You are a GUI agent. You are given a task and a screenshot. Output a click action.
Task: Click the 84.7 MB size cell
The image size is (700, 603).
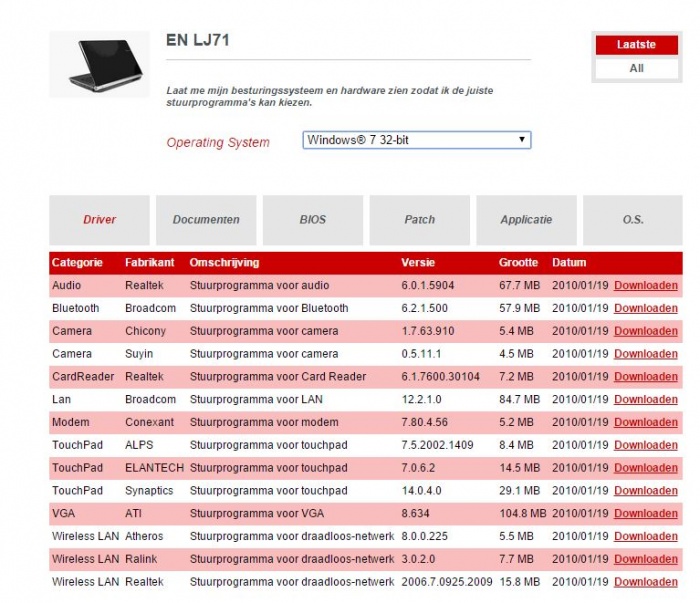coord(520,399)
